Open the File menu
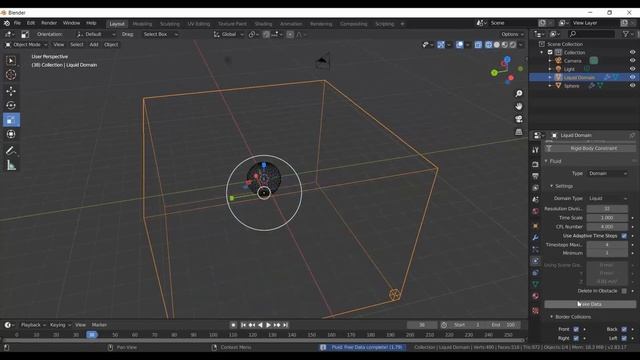This screenshot has height=360, width=640. pos(17,23)
